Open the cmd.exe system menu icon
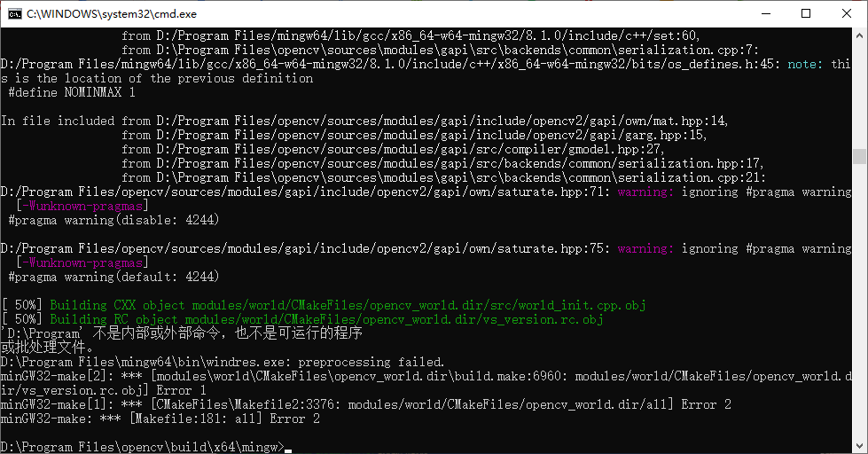The image size is (868, 454). click(15, 14)
